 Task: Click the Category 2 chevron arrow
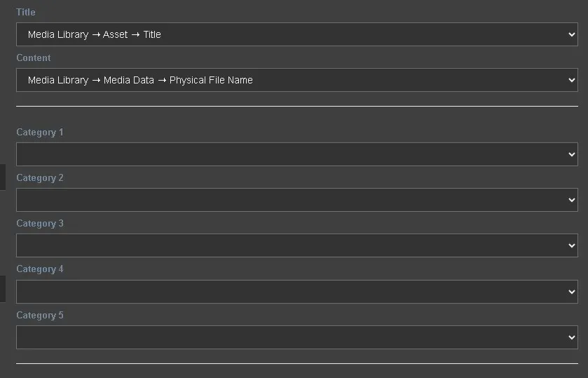(x=572, y=200)
